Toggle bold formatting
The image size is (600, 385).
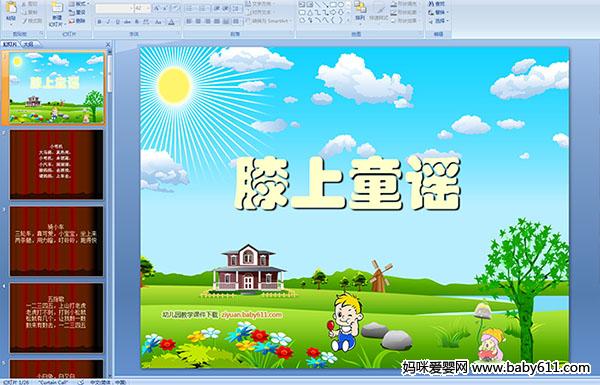99,22
